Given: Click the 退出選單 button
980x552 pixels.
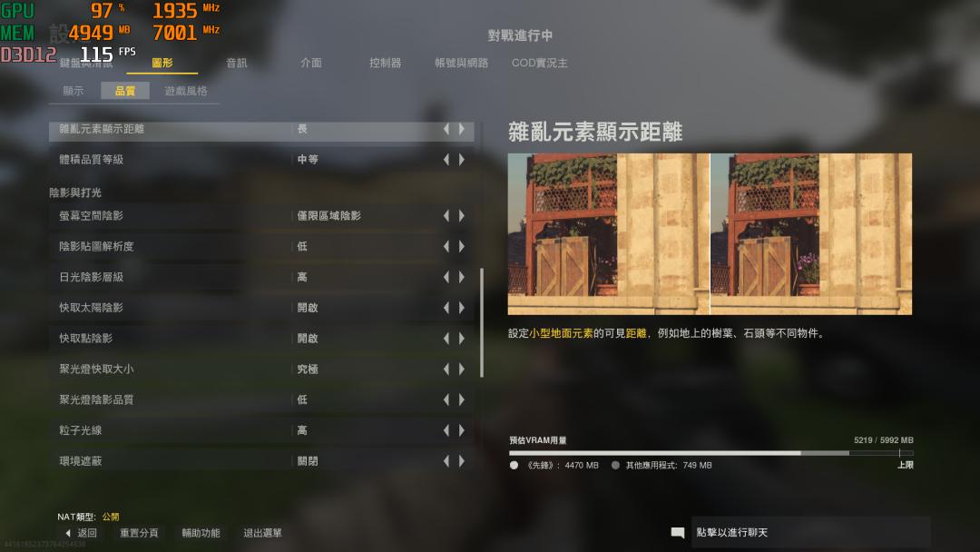Looking at the screenshot, I should (262, 533).
